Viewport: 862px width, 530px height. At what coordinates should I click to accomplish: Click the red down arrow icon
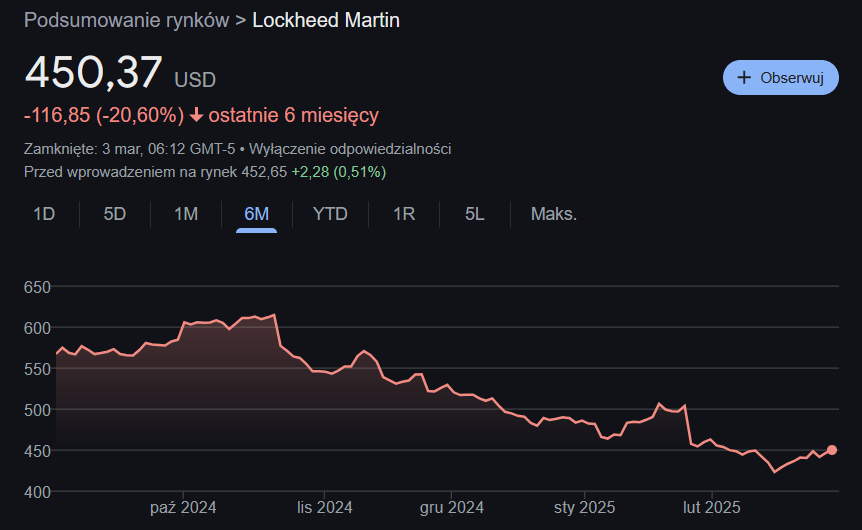[196, 115]
